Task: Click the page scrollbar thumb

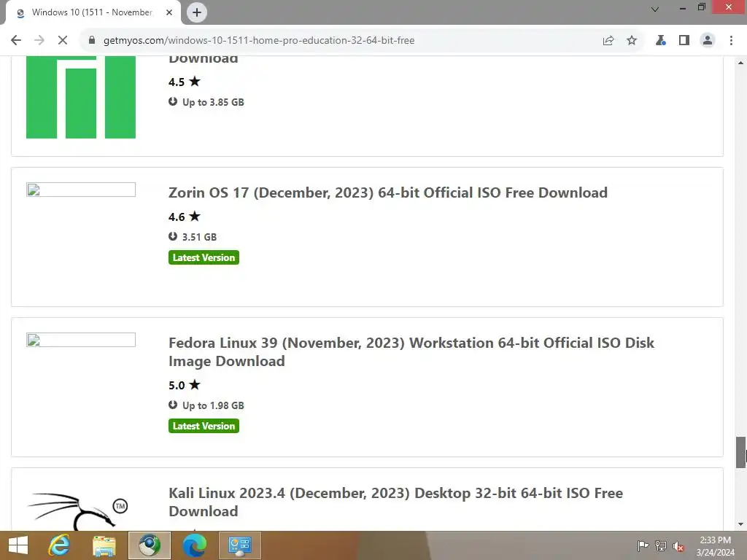Action: [x=741, y=452]
